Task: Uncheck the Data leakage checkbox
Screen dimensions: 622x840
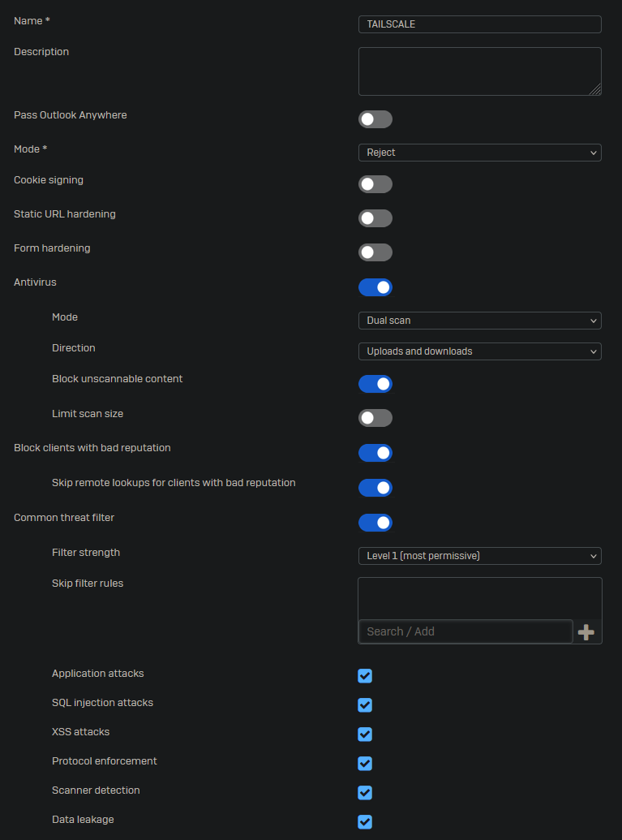Action: 365,822
